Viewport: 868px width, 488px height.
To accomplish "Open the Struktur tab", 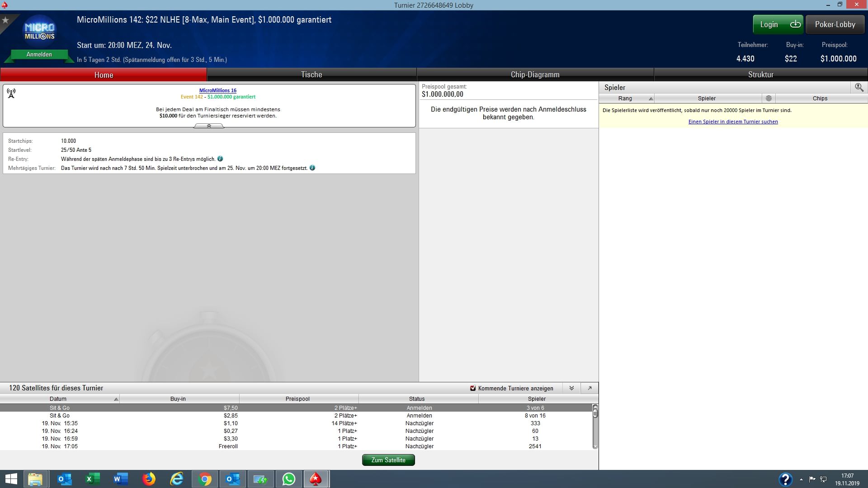I will (x=760, y=75).
